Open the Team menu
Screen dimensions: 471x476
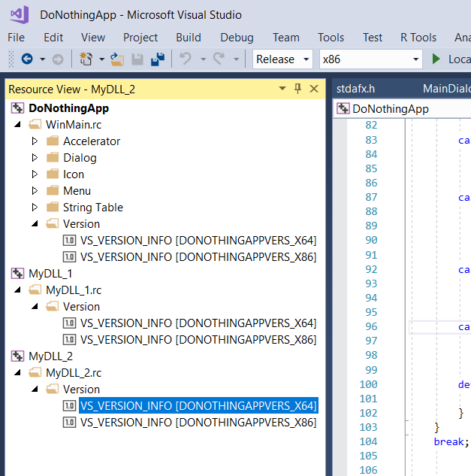click(x=286, y=38)
